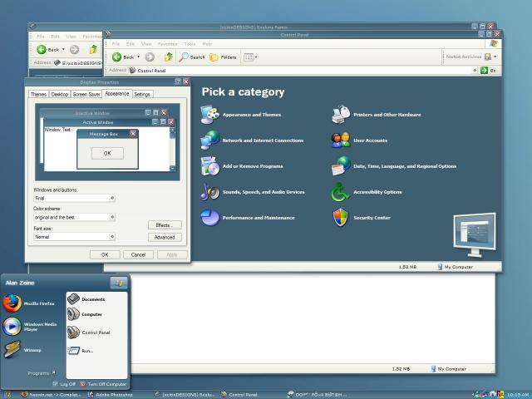Open Accessibility Options icon
The width and height of the screenshot is (532, 399).
(x=341, y=191)
